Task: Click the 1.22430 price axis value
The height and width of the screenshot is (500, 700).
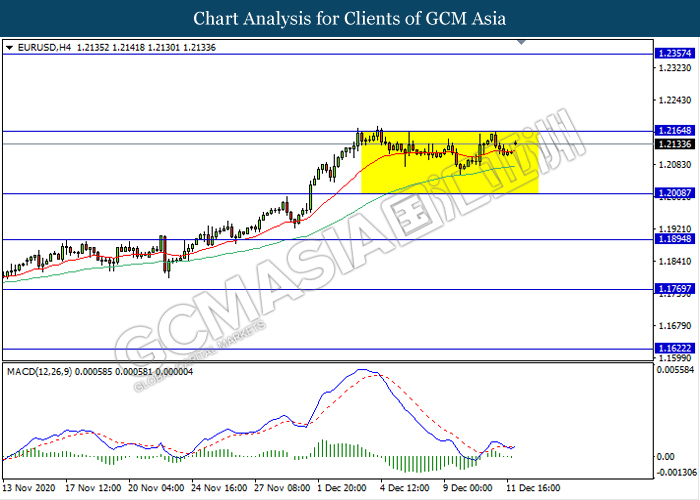Action: coord(675,100)
